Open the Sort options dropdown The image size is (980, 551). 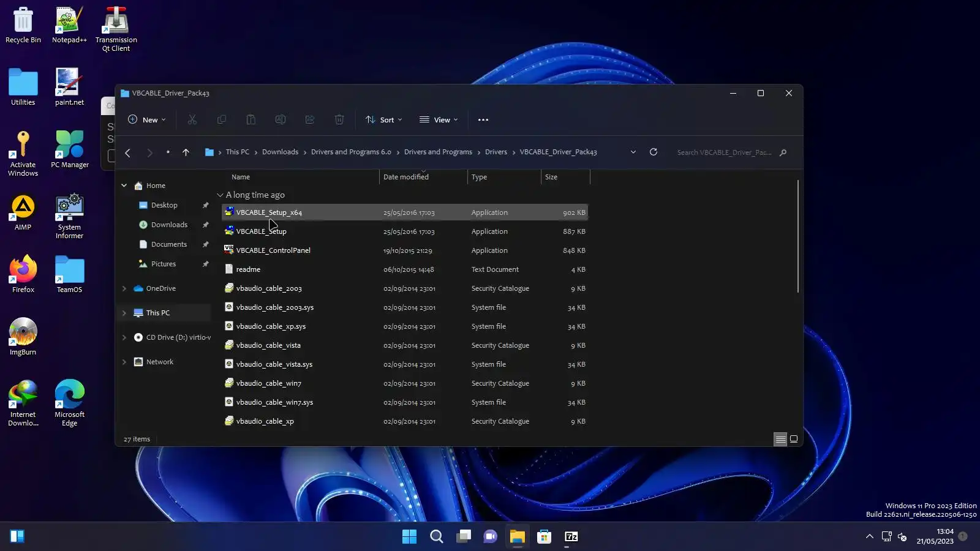[384, 120]
